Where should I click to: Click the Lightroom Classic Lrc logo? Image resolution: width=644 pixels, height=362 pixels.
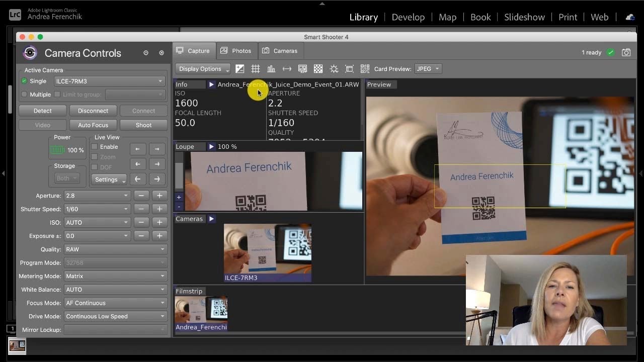tap(15, 15)
